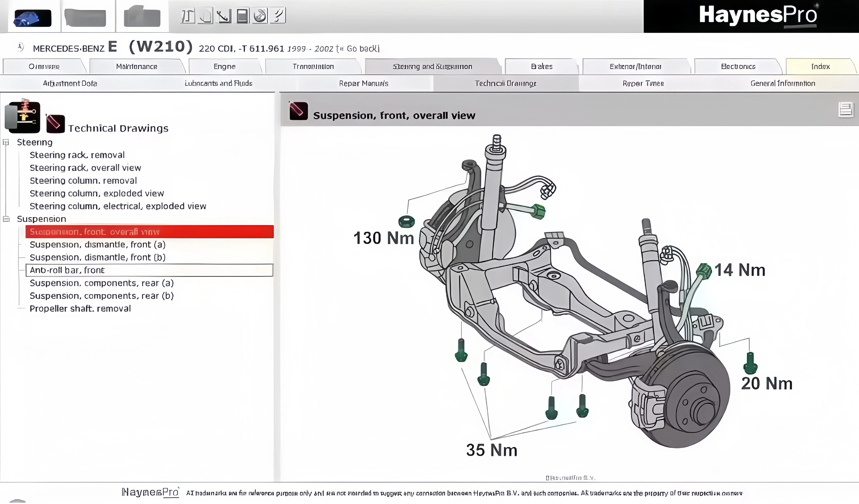859x504 pixels.
Task: Open Anti-roll bar, front drawing
Action: click(67, 270)
